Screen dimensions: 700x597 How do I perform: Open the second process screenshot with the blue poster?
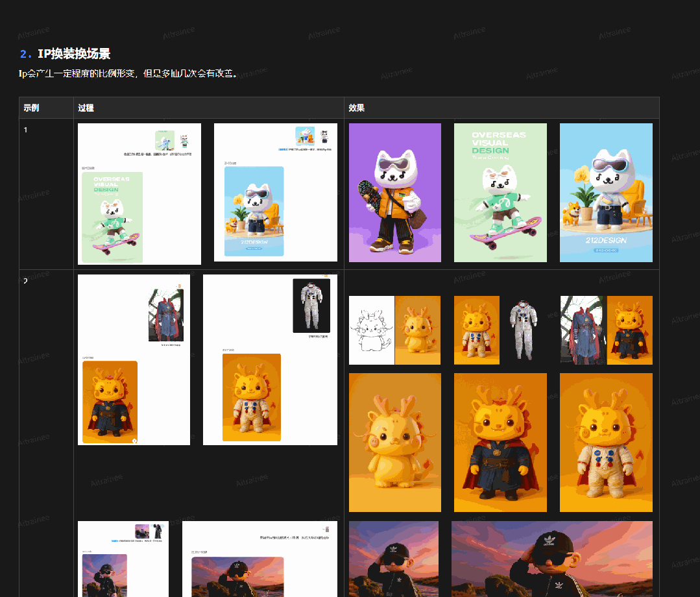coord(275,192)
